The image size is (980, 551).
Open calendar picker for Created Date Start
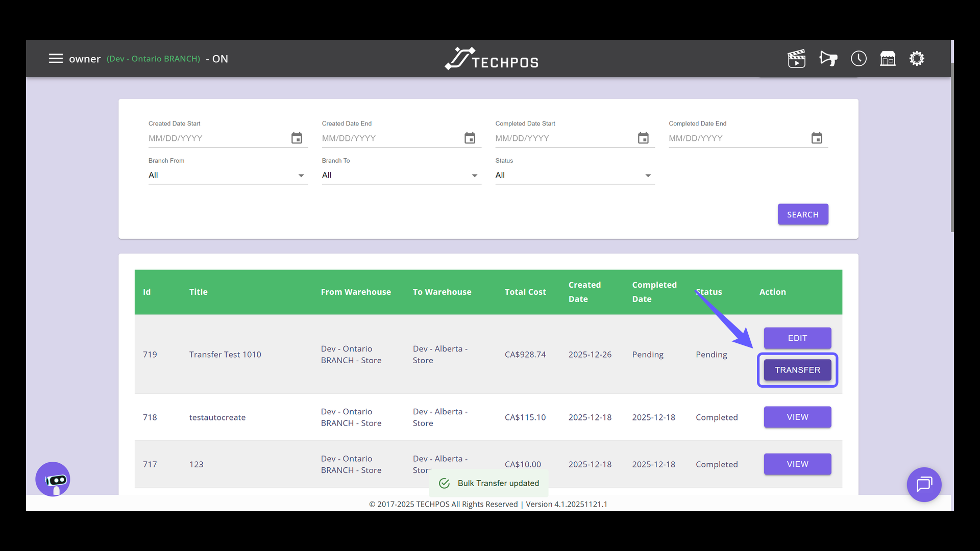(x=297, y=138)
